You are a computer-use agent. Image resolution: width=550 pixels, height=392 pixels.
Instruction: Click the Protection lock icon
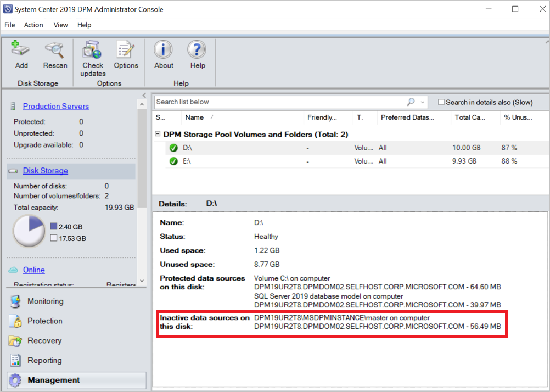15,321
